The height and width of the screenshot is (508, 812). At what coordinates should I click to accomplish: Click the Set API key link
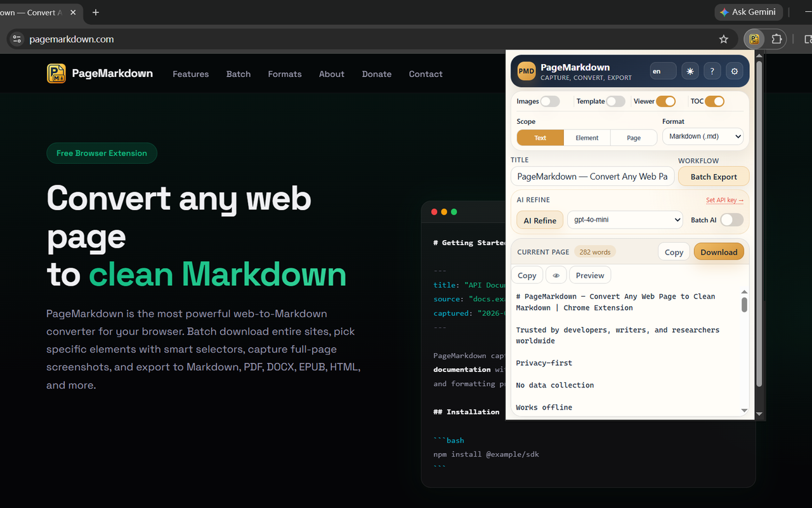pos(724,200)
